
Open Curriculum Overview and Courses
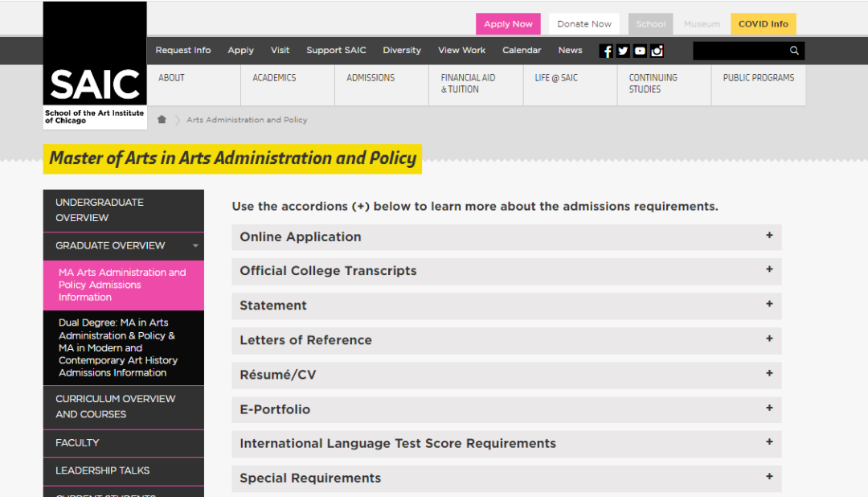pyautogui.click(x=124, y=407)
